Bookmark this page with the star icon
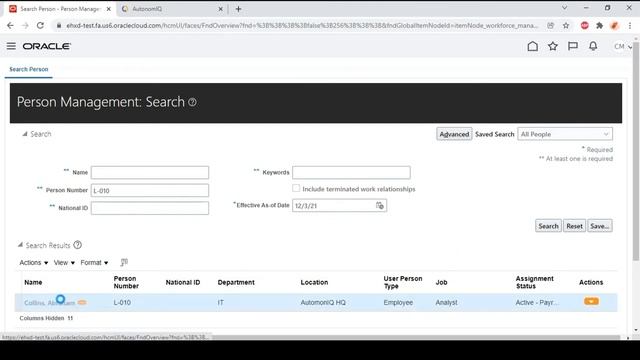Image resolution: width=640 pixels, height=360 pixels. click(566, 25)
